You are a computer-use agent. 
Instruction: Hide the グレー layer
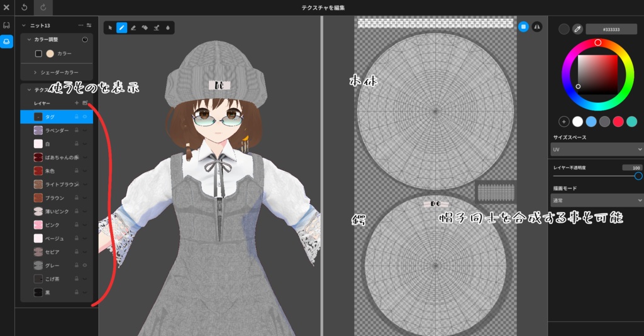click(85, 266)
